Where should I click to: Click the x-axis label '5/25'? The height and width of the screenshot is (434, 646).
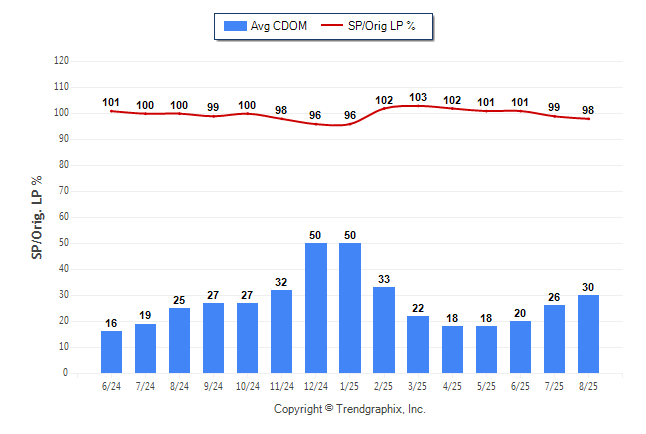point(486,386)
